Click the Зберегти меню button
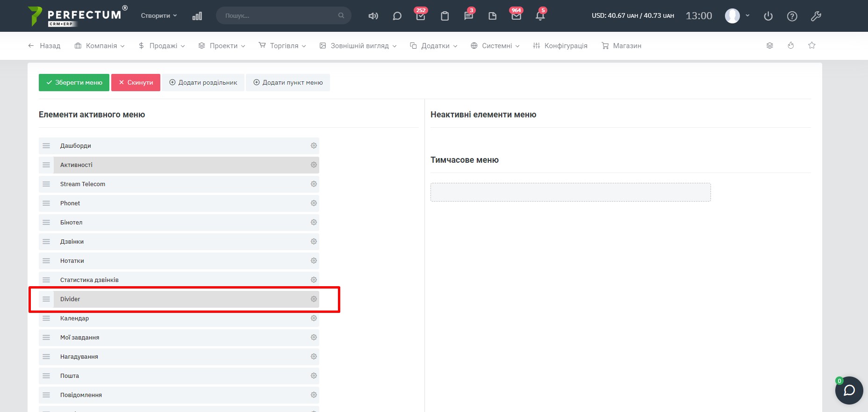 [74, 82]
